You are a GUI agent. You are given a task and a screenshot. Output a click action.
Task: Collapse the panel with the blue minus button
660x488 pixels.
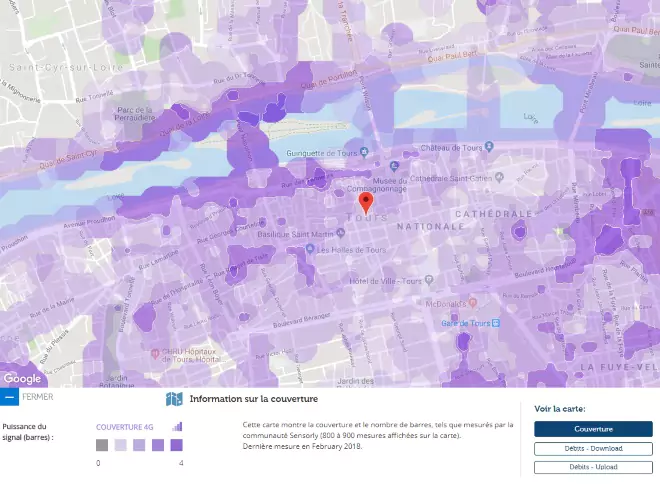[9, 397]
